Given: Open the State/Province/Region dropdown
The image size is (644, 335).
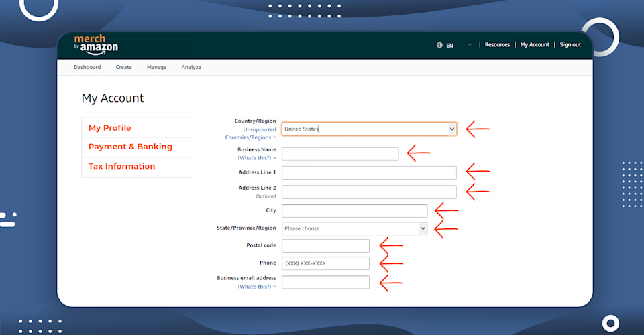Looking at the screenshot, I should [x=354, y=228].
